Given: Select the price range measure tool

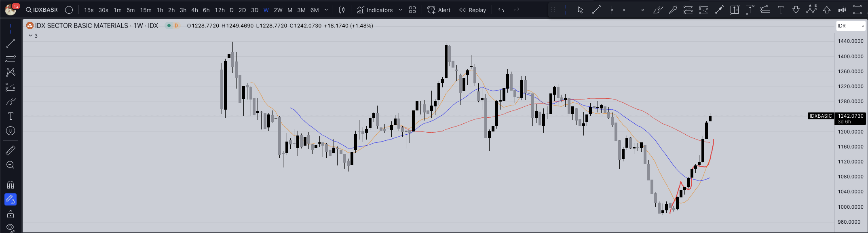Looking at the screenshot, I should point(735,10).
